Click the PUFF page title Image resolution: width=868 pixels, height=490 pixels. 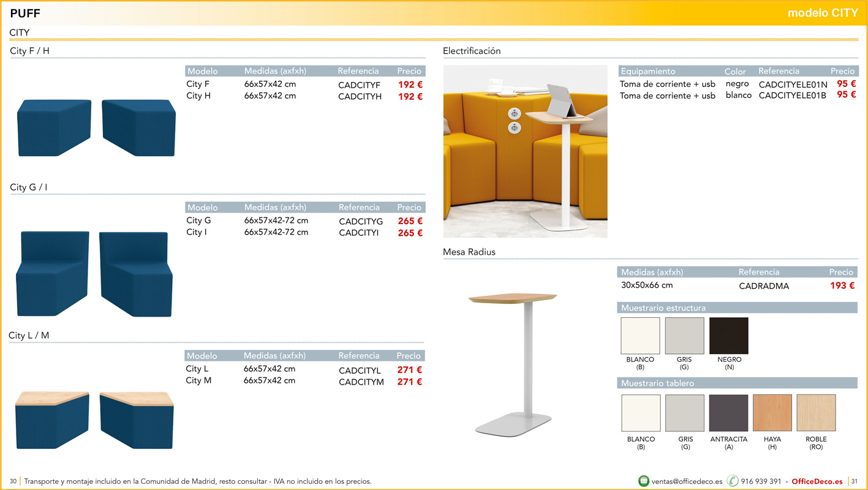pyautogui.click(x=25, y=13)
